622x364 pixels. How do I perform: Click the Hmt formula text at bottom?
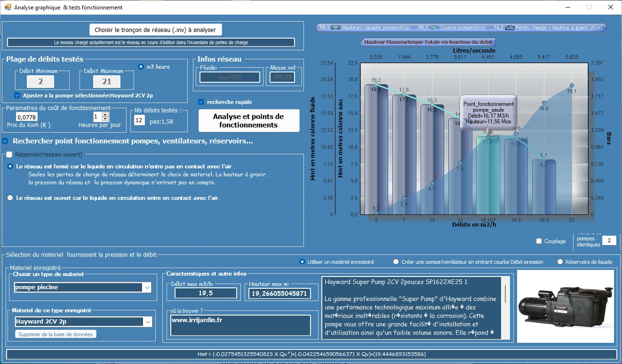(x=311, y=354)
